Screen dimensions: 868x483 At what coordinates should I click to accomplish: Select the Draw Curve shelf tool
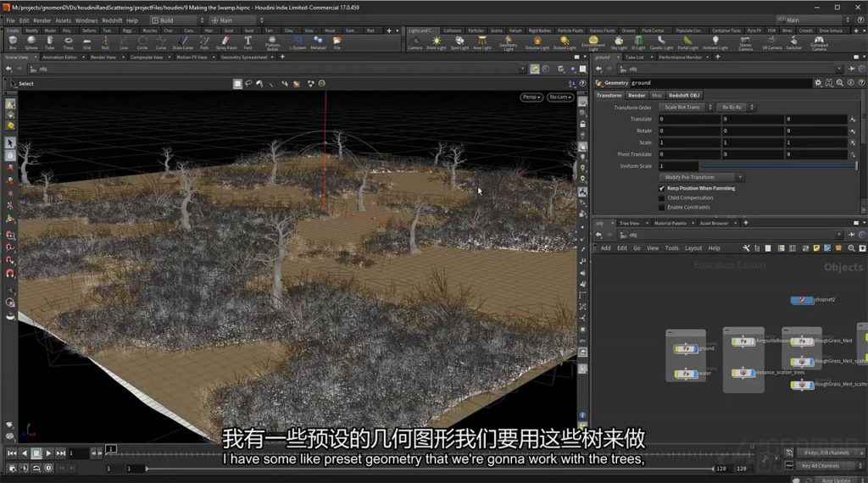point(183,42)
